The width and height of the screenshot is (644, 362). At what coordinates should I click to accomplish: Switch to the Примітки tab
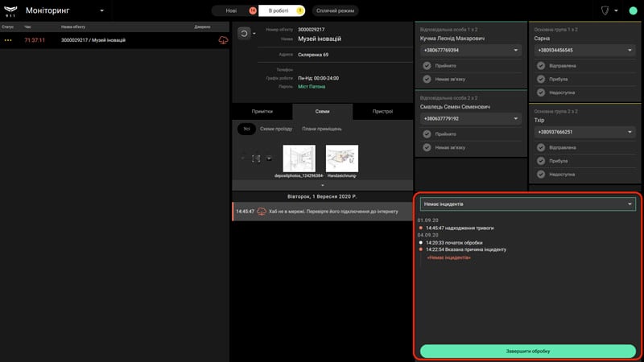tap(262, 111)
